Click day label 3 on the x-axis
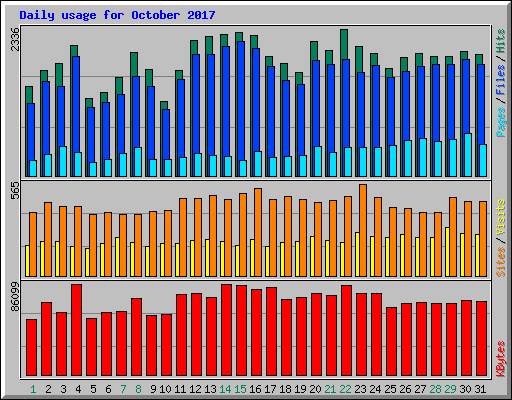This screenshot has height=400, width=512. (63, 389)
